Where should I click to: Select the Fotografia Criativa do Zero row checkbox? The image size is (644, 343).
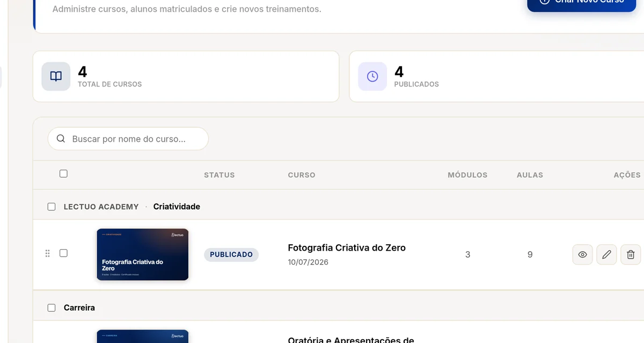tap(63, 253)
